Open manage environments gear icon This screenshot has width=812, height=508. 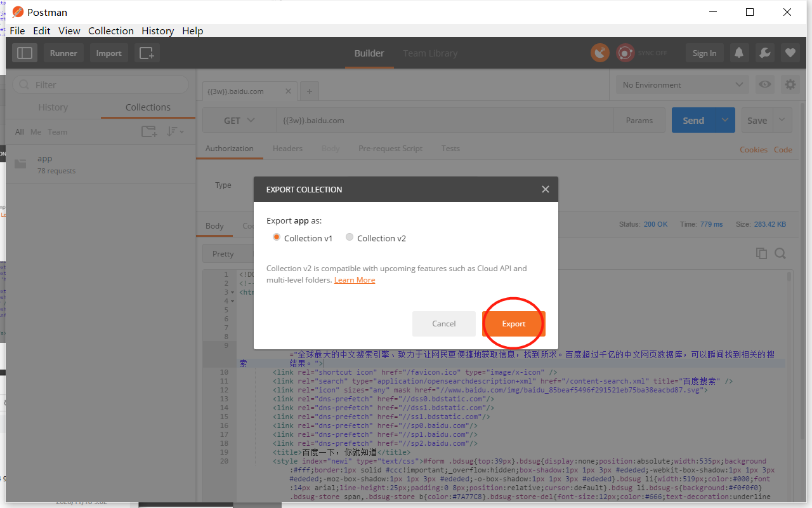coord(790,84)
